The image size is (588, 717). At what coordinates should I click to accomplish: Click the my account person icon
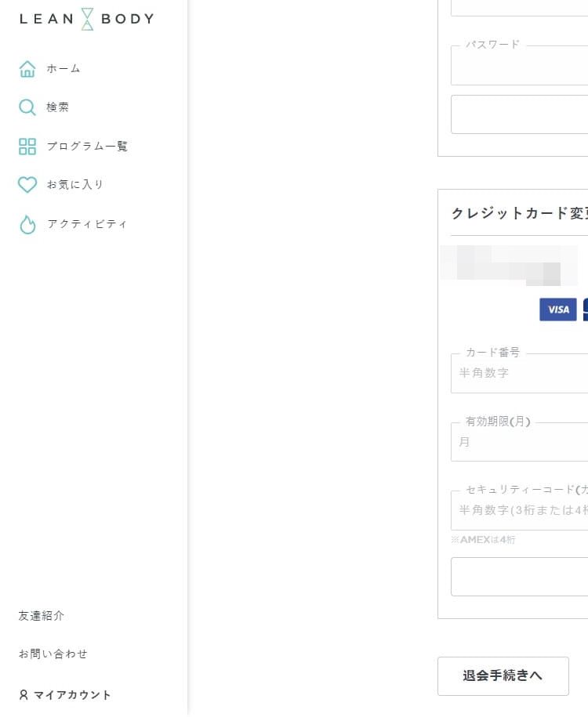(x=24, y=694)
